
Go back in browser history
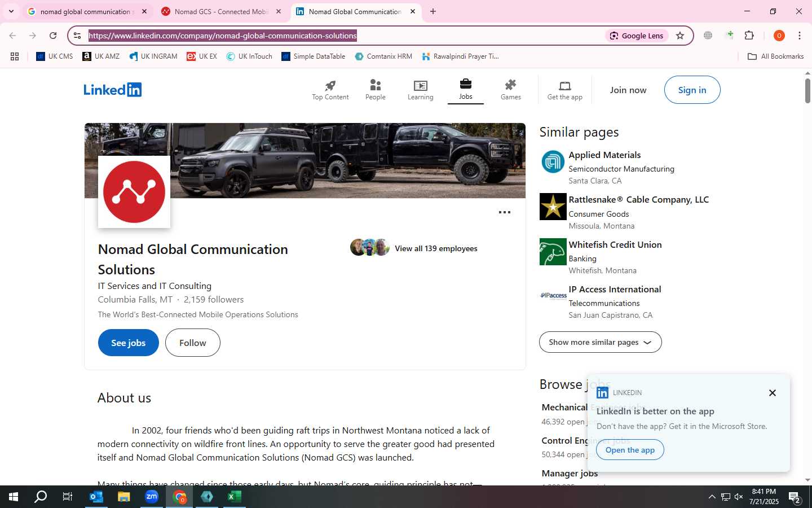pyautogui.click(x=12, y=36)
